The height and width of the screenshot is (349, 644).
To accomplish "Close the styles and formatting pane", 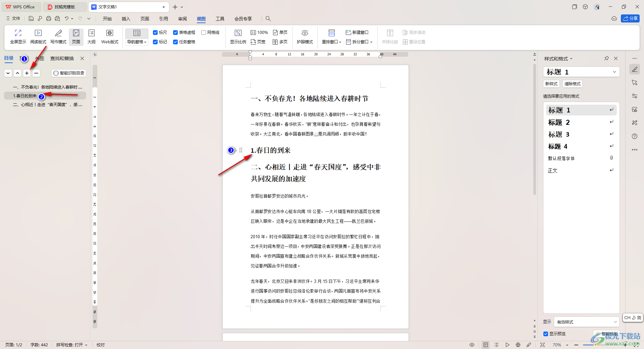I will point(616,58).
